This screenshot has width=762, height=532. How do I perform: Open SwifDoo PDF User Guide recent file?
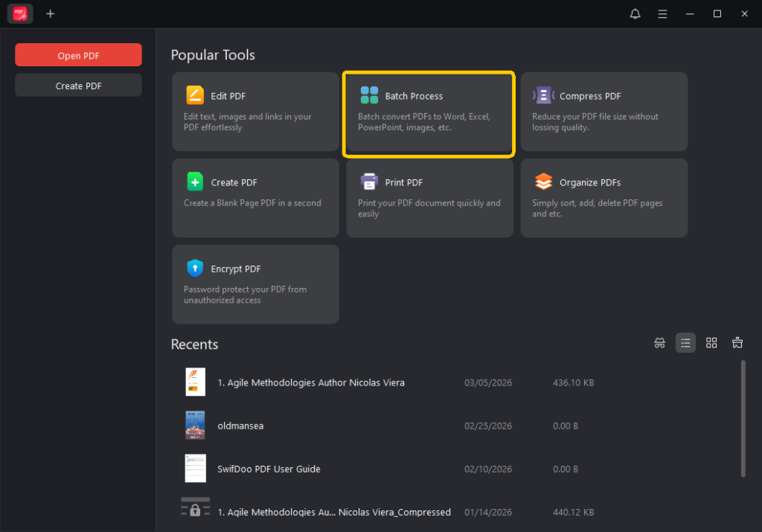[269, 469]
